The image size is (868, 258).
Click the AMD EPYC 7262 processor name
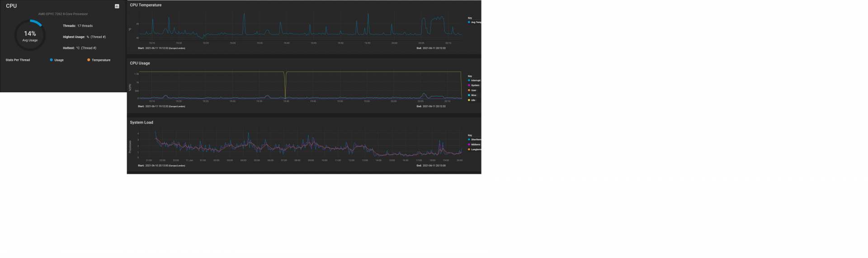63,14
